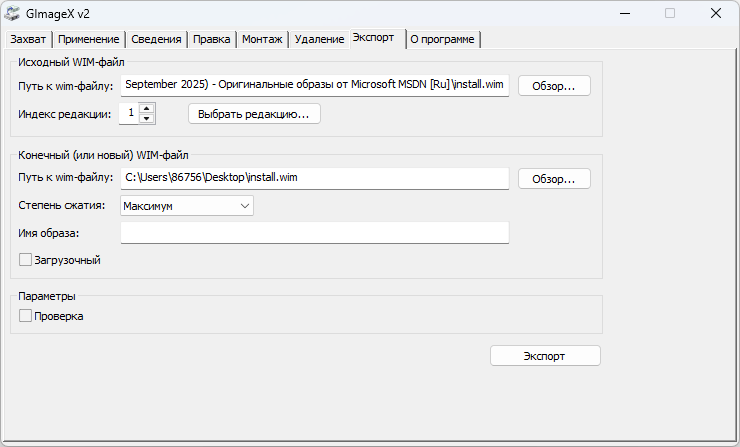Browse for source WIM file with Обзор
740x447 pixels.
[x=554, y=86]
